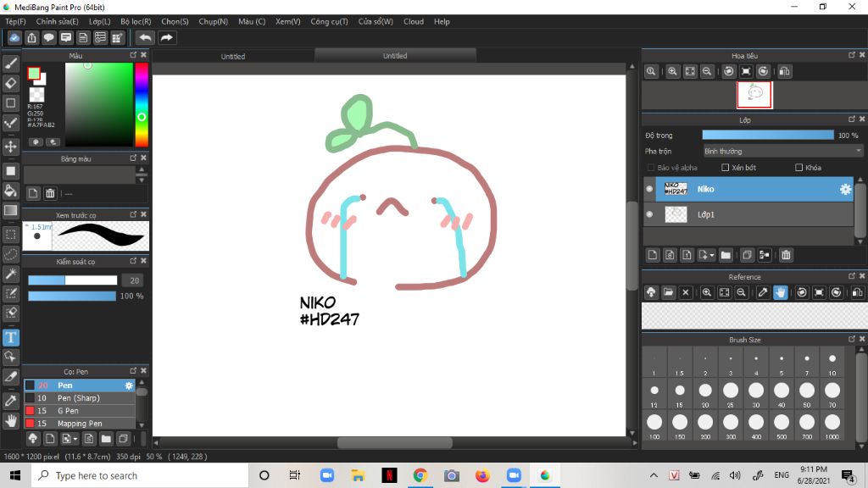
Task: Click the horizontal canvas scrollbar
Action: click(x=395, y=442)
